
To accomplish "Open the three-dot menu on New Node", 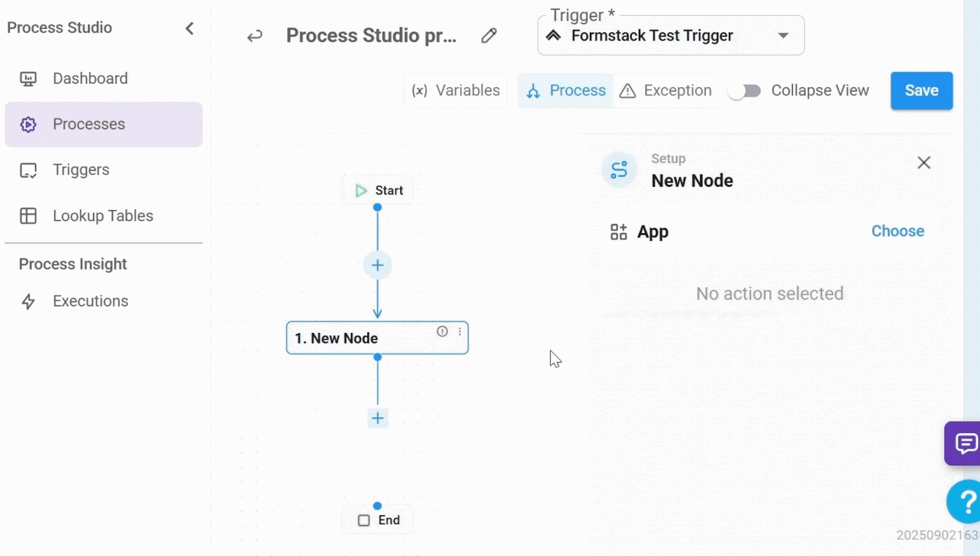I will 460,331.
